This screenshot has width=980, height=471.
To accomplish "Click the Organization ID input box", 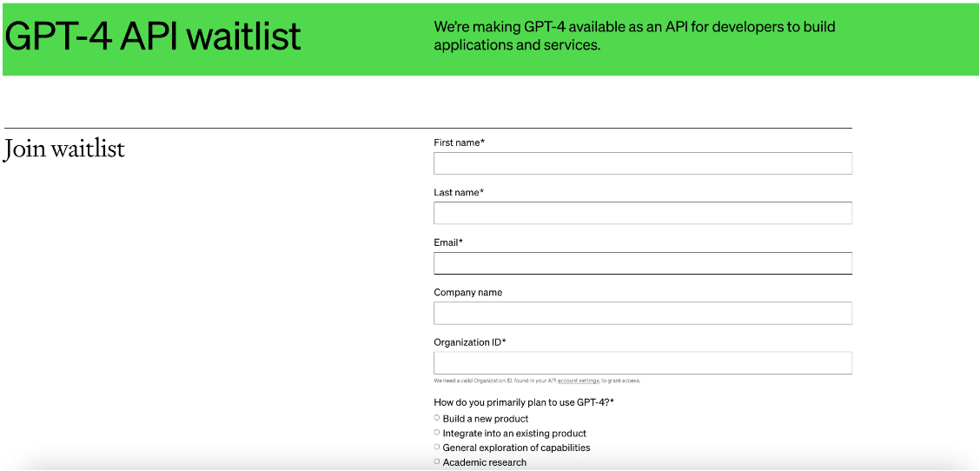I will [643, 362].
